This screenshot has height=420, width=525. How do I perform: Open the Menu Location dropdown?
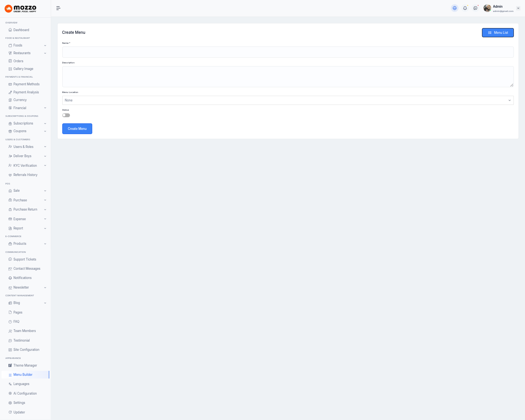pos(287,100)
